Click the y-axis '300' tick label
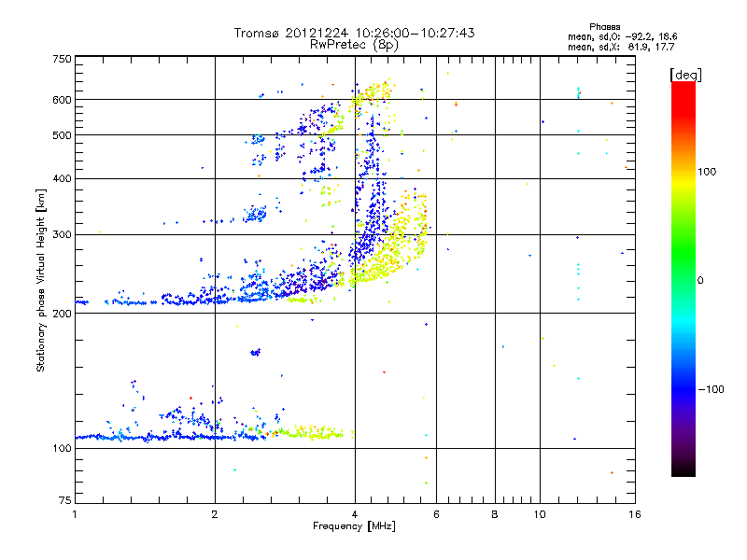The width and height of the screenshot is (747, 560). tap(62, 234)
